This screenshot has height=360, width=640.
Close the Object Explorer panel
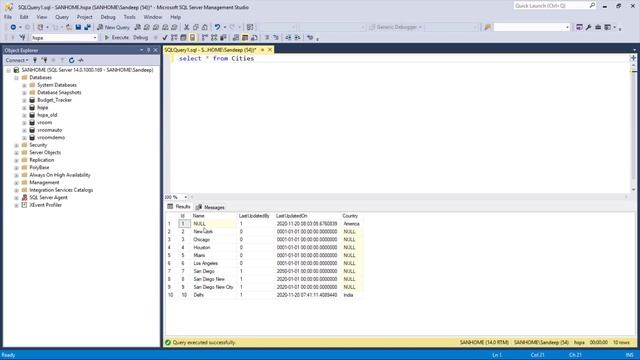[x=156, y=50]
